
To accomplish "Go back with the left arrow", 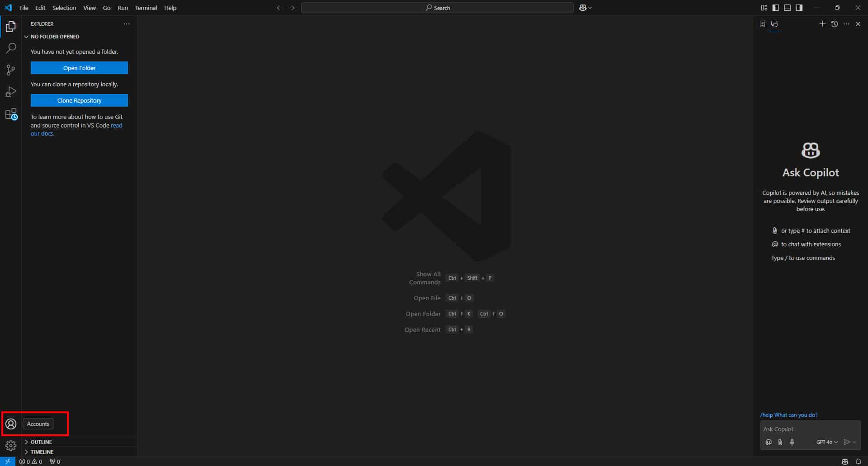I will 280,8.
